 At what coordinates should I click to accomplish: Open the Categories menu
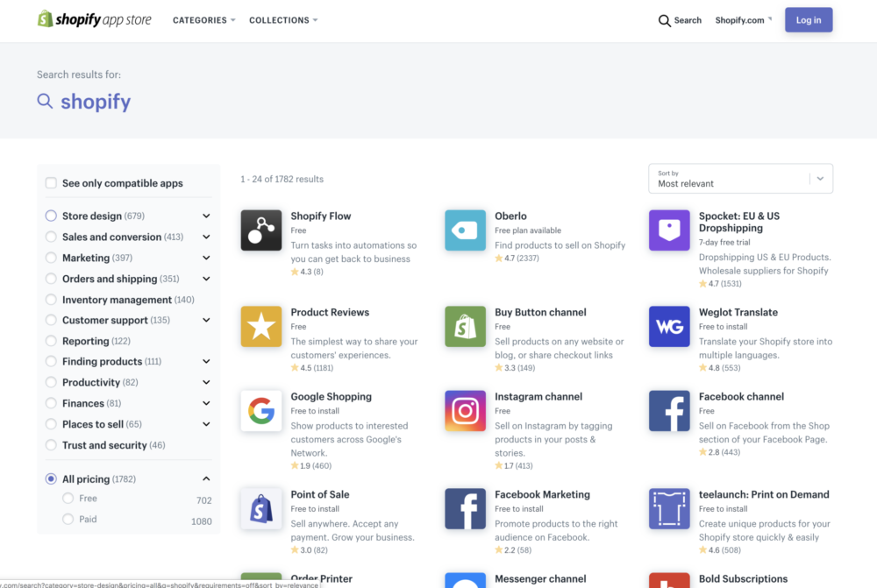203,20
